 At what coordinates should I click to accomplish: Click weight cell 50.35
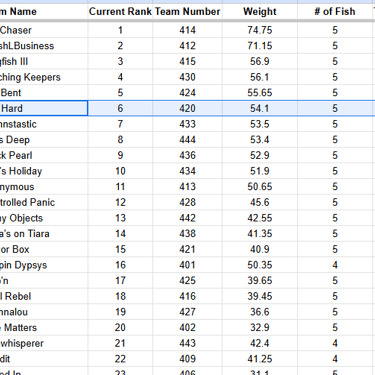point(260,265)
